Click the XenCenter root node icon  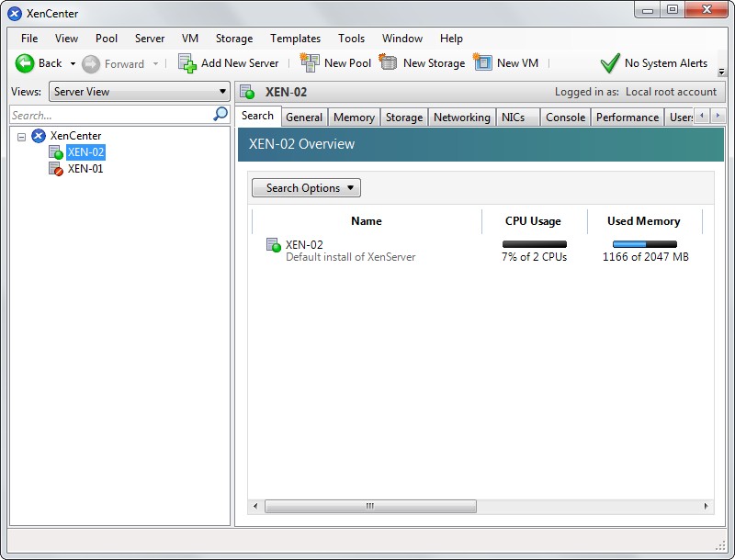(39, 136)
